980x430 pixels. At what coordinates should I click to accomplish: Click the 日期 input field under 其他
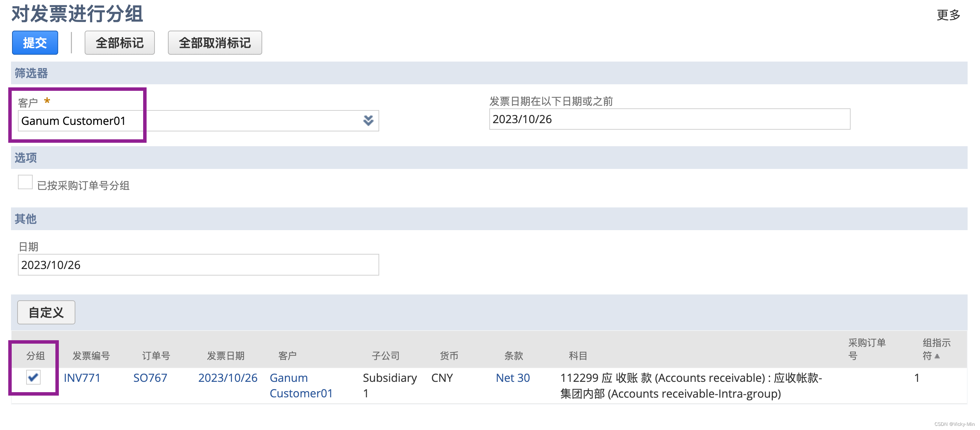pos(198,265)
